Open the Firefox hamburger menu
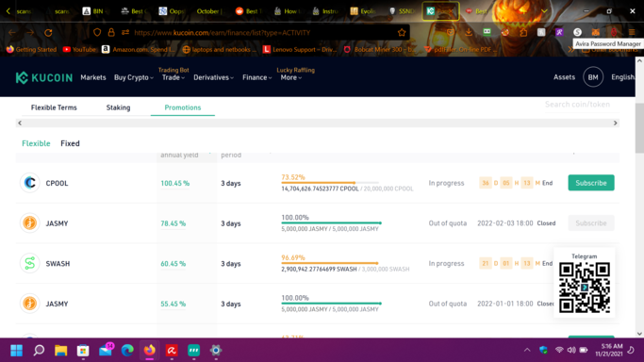 pos(632,32)
